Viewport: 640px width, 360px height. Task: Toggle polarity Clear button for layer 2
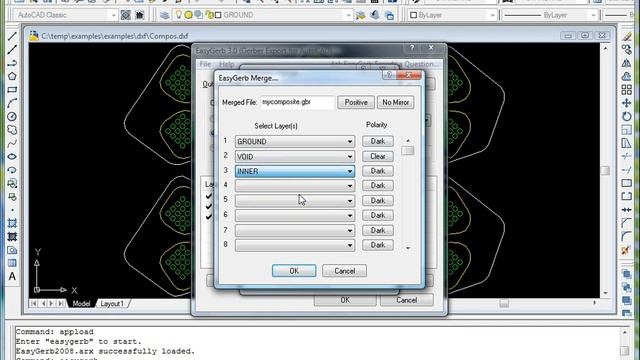pyautogui.click(x=378, y=156)
